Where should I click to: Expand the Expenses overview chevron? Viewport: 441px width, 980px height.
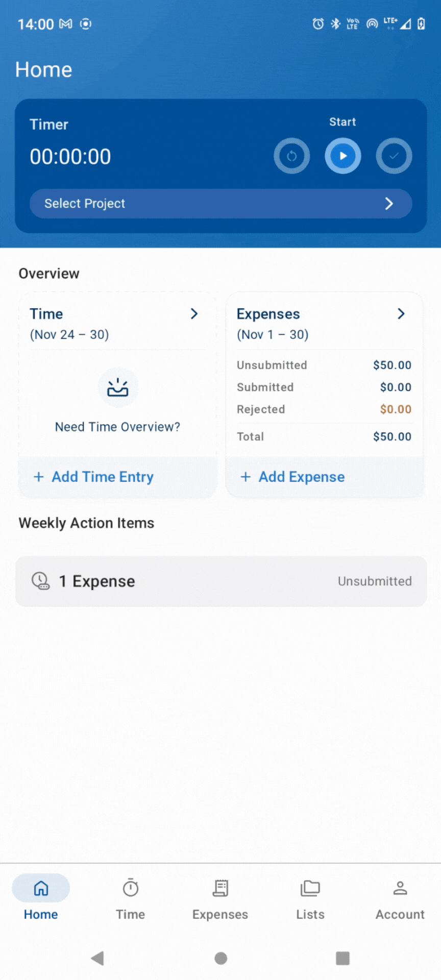[401, 314]
